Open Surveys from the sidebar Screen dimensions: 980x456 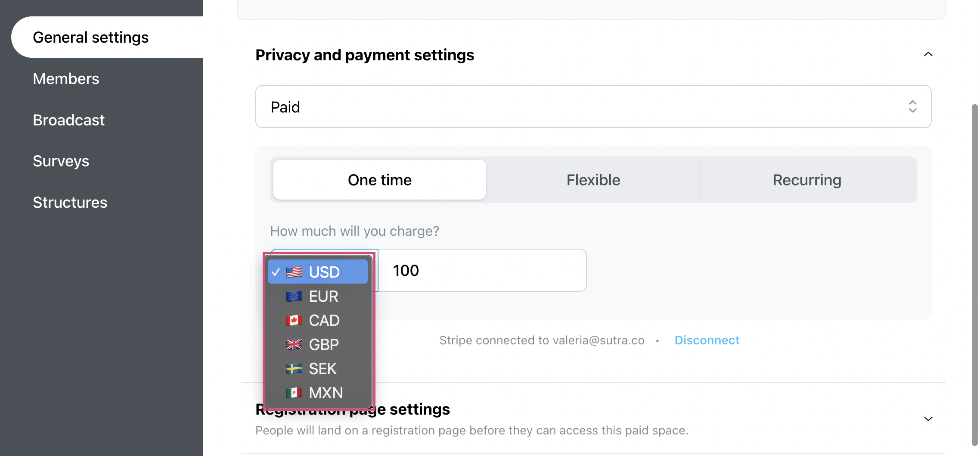pos(61,161)
